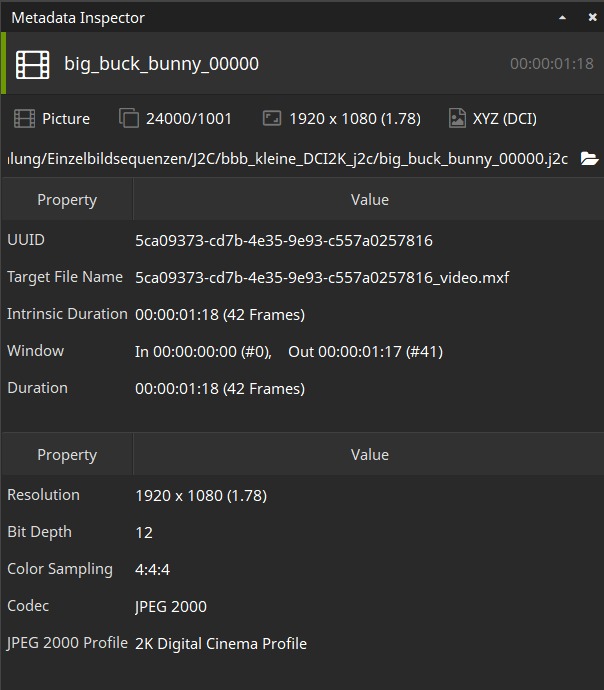Select the JPEG 2000 codec value
Screen dimensions: 604x690
click(171, 607)
